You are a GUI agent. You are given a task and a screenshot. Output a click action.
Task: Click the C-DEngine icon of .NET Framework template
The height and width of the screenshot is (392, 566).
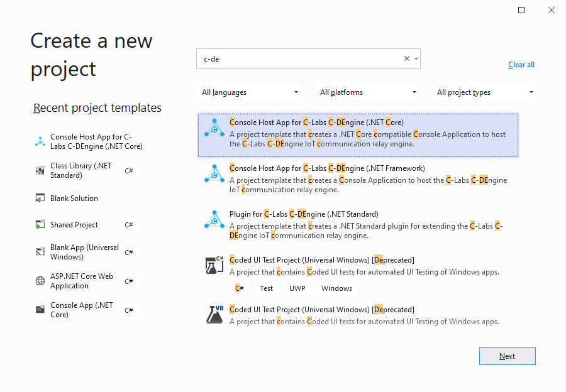tap(214, 174)
